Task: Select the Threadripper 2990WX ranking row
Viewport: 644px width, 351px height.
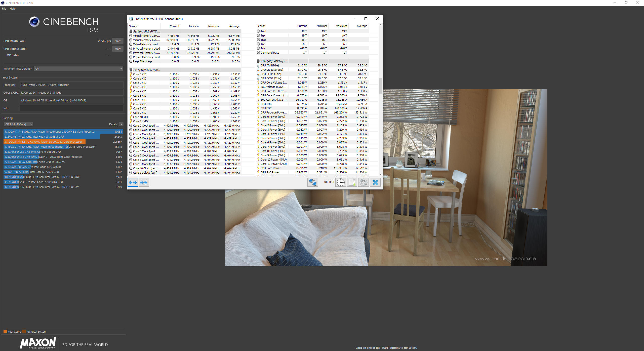Action: [x=63, y=132]
